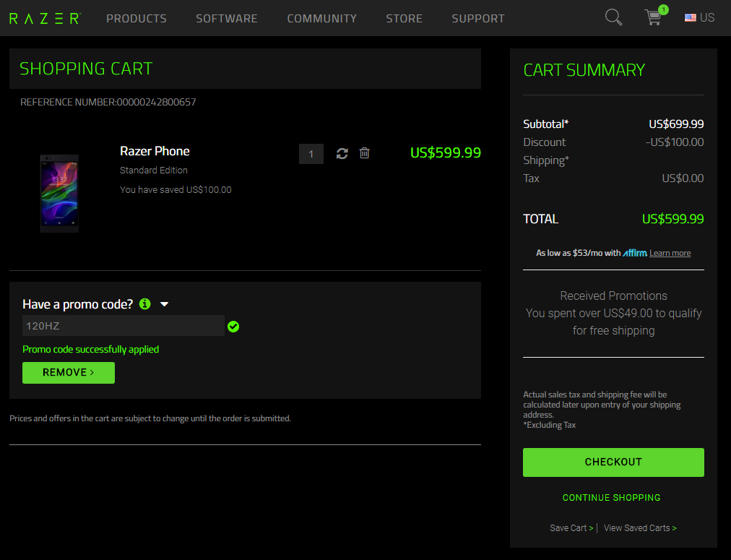Screen dimensions: 731x560
Task: Click the shopping cart icon in the header
Action: click(x=652, y=19)
